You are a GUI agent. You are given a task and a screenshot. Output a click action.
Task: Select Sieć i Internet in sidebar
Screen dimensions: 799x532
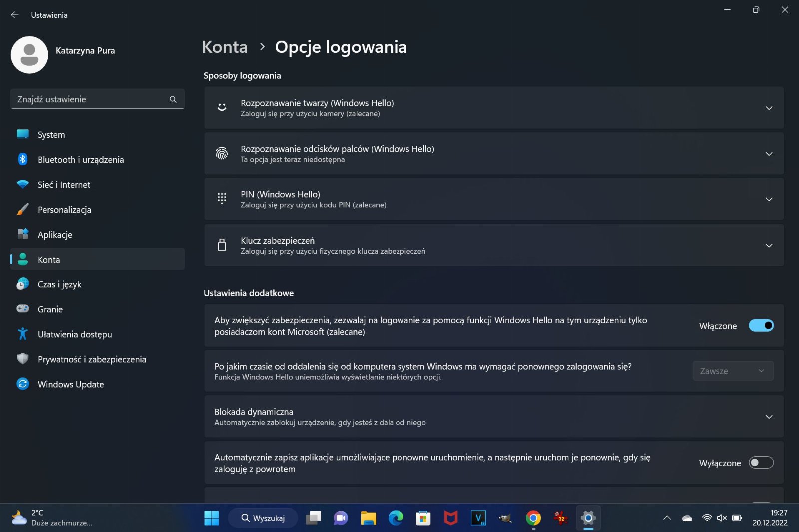(x=64, y=185)
